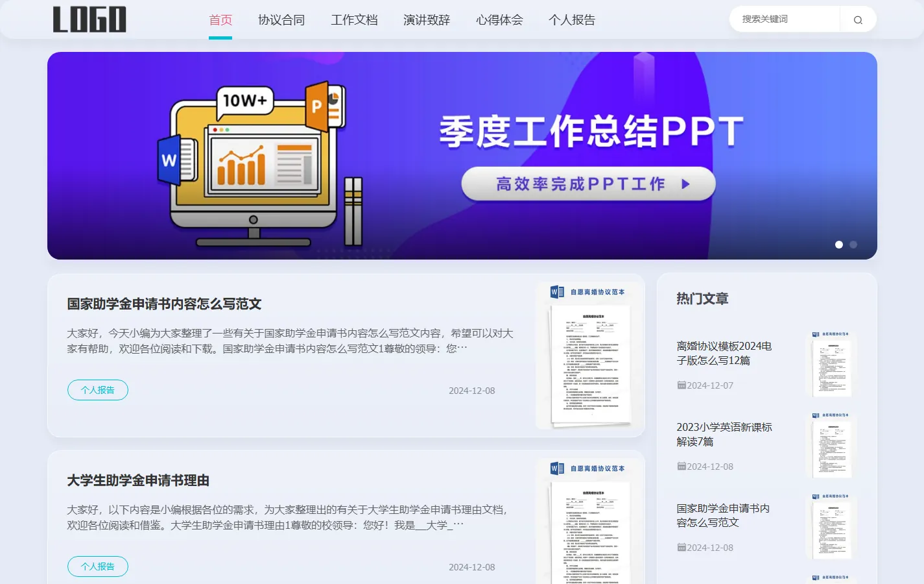Open hot article 国家助学金申请书内容怎么写范文
This screenshot has height=584, width=924.
point(723,515)
